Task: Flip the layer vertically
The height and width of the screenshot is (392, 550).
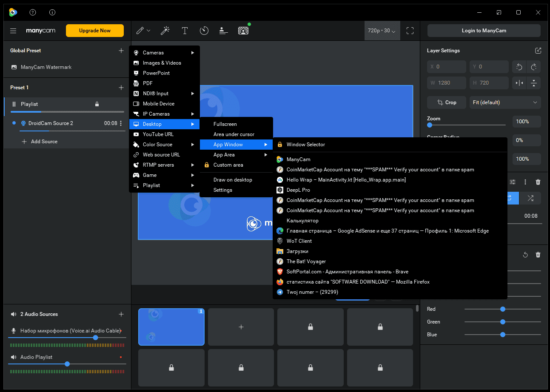Action: (534, 83)
